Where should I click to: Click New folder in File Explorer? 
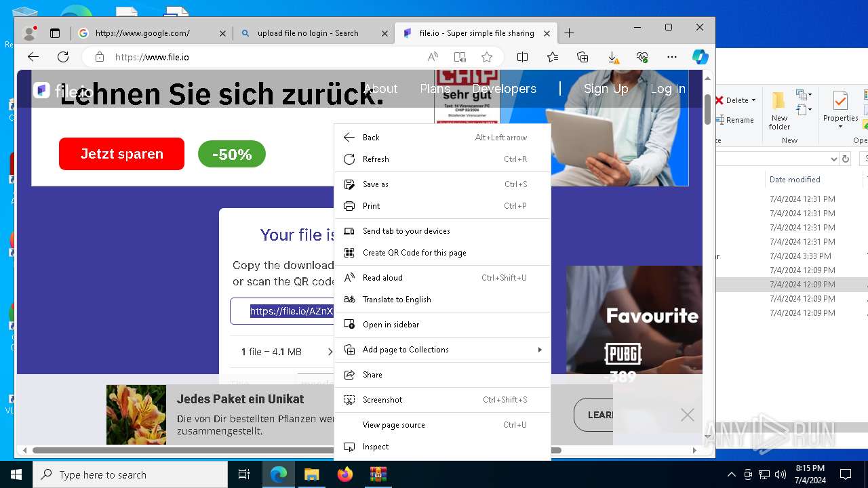[779, 110]
